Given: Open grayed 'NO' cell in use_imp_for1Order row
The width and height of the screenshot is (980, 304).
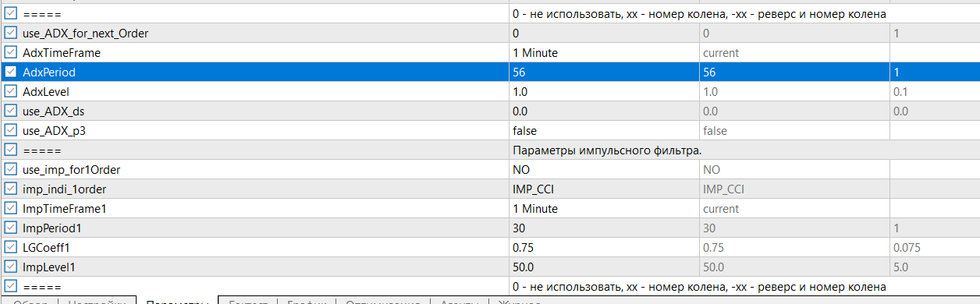Looking at the screenshot, I should click(794, 170).
